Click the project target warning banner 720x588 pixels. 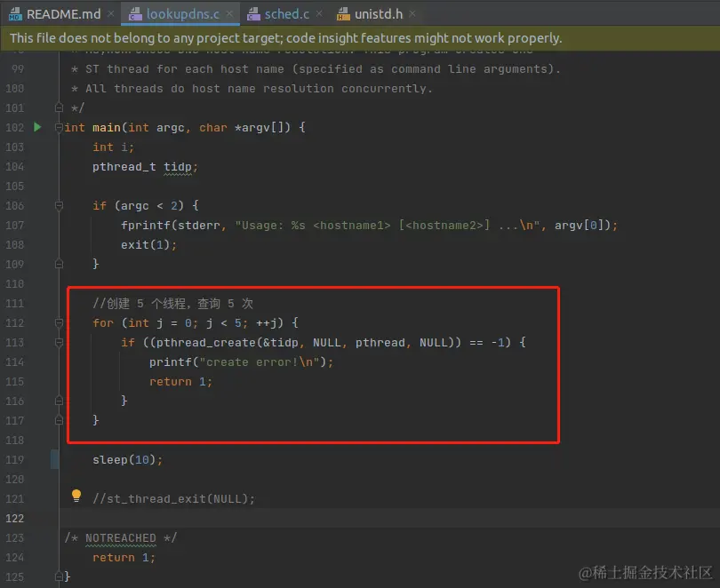click(360, 38)
